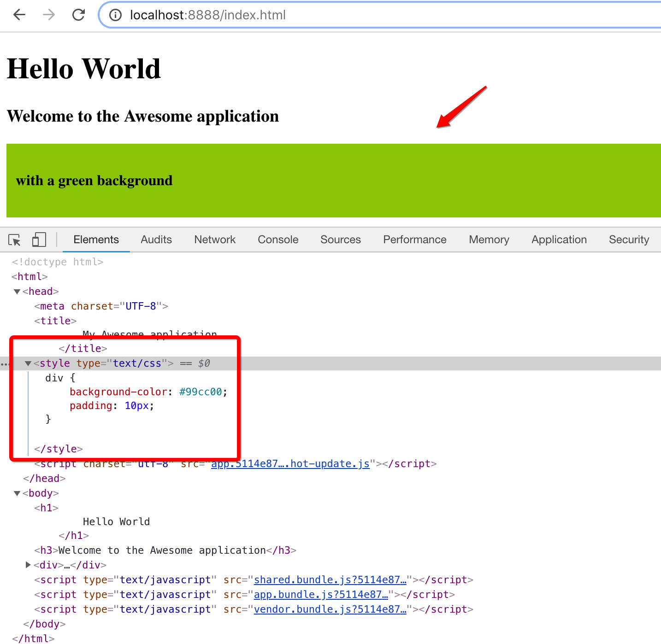Screen dimensions: 661x644
Task: Select the closing body tag line
Action: (x=44, y=624)
